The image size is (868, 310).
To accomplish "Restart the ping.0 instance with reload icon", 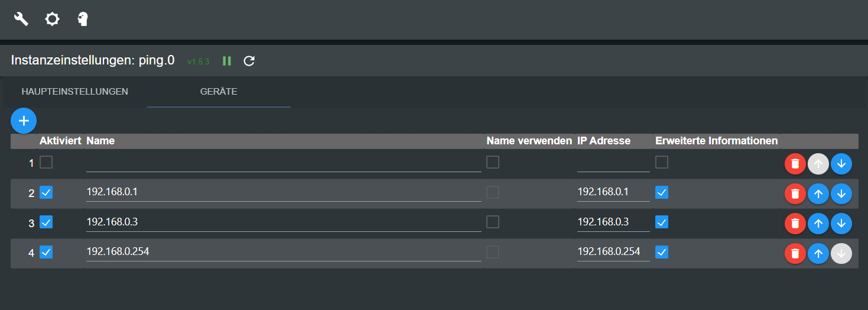I will pyautogui.click(x=249, y=61).
